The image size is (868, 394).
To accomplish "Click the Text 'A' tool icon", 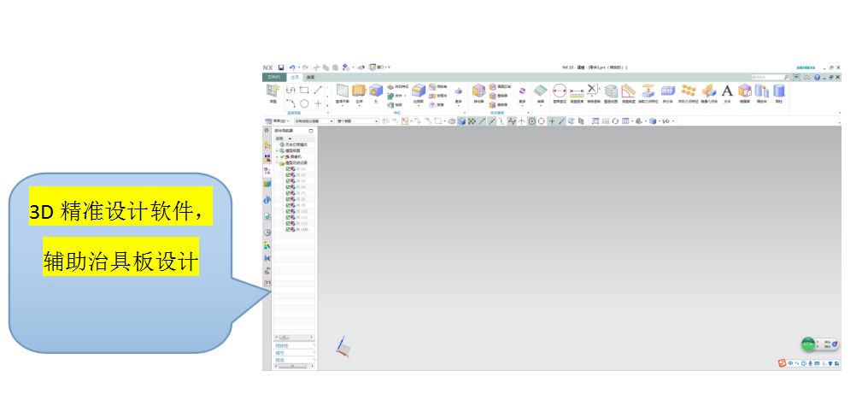I will 727,91.
